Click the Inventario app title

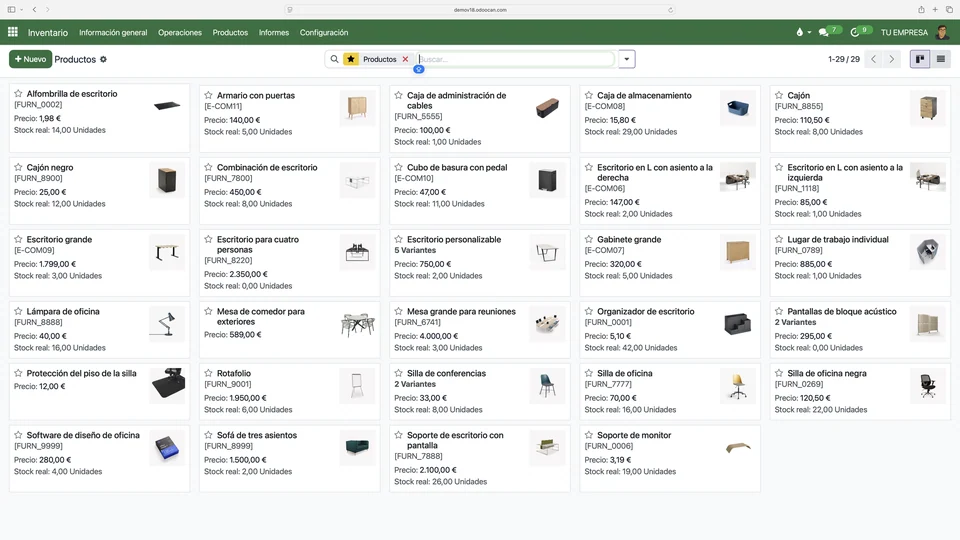pyautogui.click(x=48, y=32)
